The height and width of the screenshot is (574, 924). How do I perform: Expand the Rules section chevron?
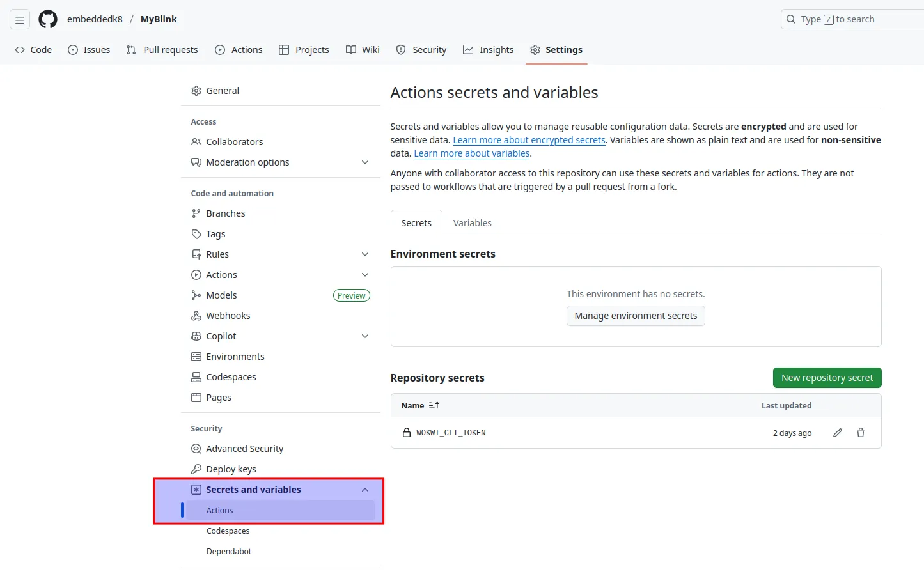pos(364,254)
